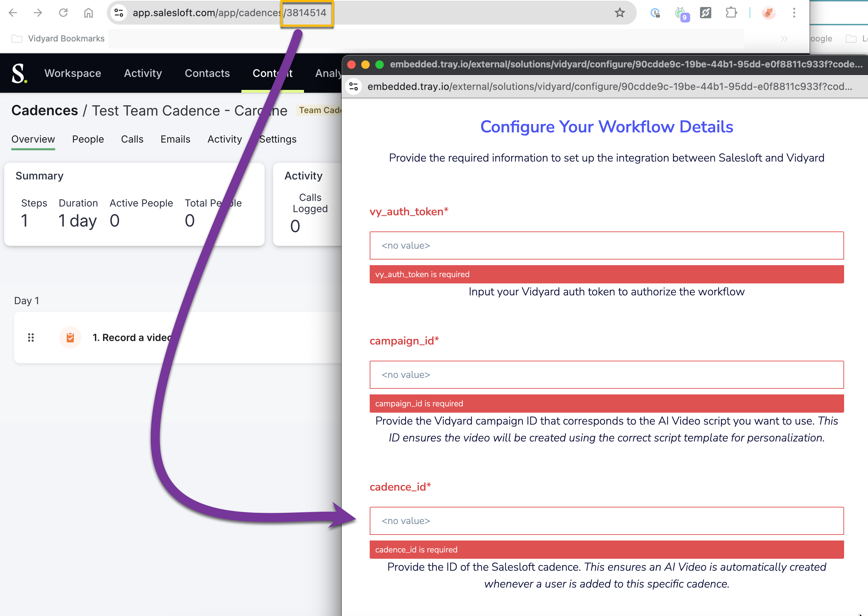Switch to the Settings cadence tab
The image size is (868, 616).
(278, 139)
